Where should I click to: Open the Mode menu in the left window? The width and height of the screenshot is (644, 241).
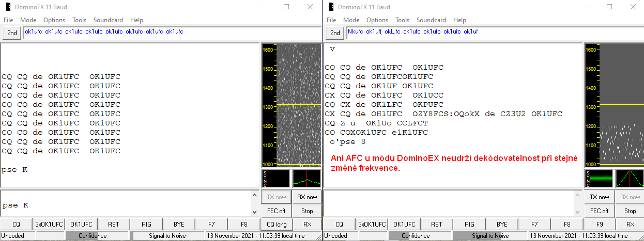point(28,20)
